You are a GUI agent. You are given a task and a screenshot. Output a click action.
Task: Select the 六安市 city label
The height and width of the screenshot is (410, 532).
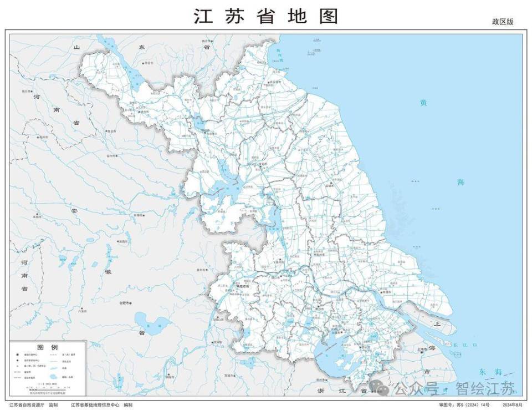coord(83,311)
